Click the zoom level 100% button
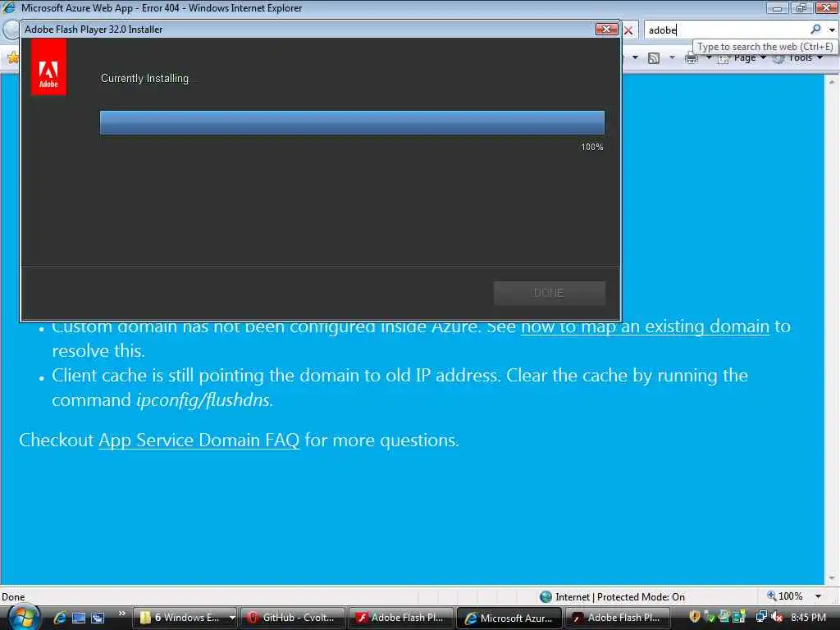 coord(785,596)
